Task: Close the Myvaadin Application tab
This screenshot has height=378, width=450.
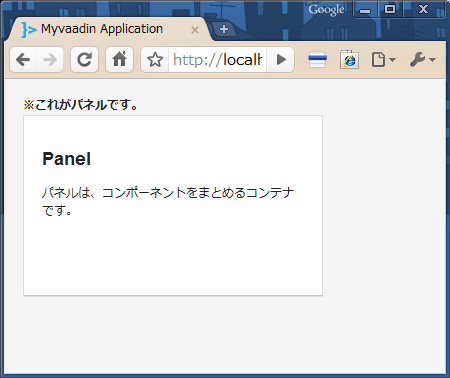Action: [x=195, y=30]
